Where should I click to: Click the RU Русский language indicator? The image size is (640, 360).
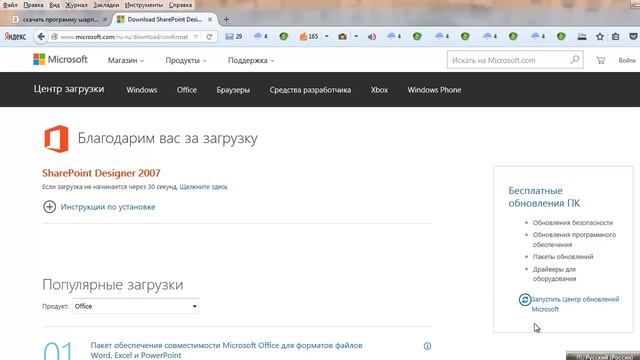(603, 356)
